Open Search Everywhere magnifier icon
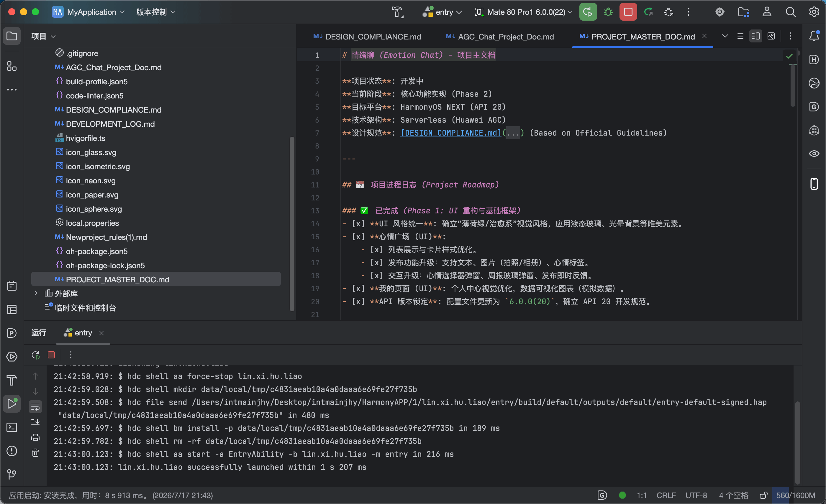Viewport: 826px width, 504px height. click(791, 12)
